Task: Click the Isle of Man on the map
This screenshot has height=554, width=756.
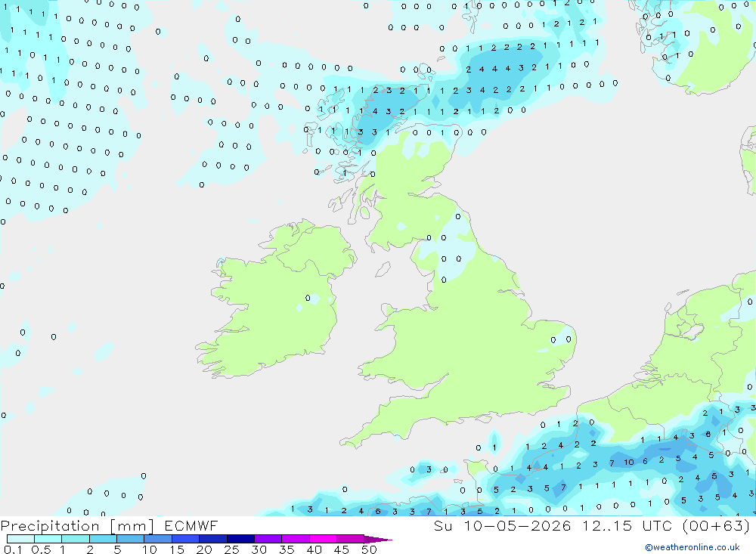Action: pyautogui.click(x=383, y=269)
